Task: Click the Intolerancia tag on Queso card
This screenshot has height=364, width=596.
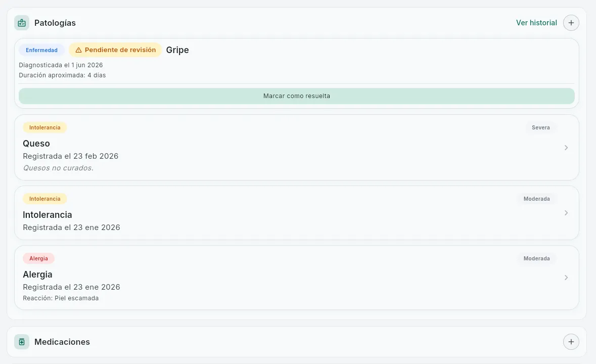Action: 45,128
